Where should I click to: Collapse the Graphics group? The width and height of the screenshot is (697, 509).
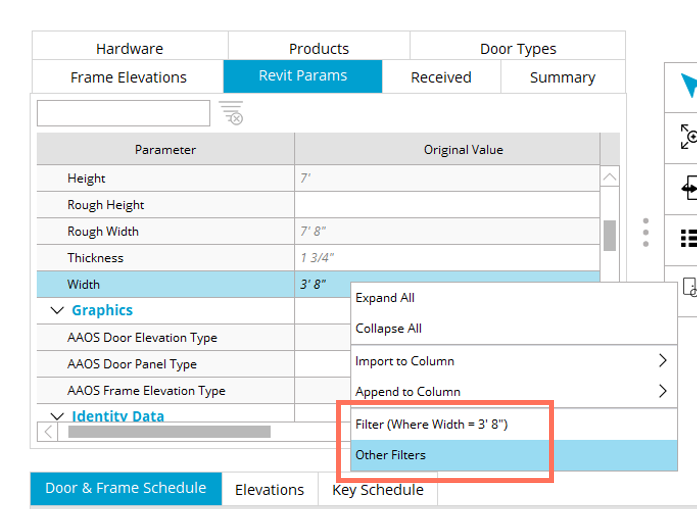point(57,310)
